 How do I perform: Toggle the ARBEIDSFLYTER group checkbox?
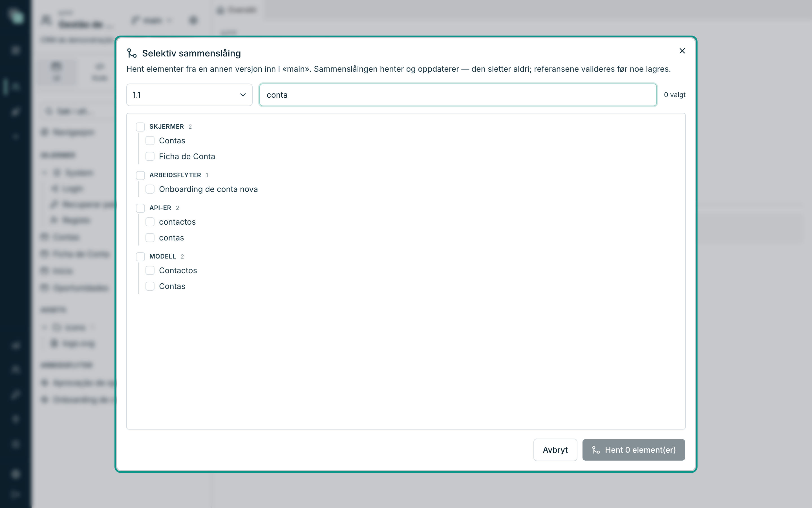click(140, 175)
